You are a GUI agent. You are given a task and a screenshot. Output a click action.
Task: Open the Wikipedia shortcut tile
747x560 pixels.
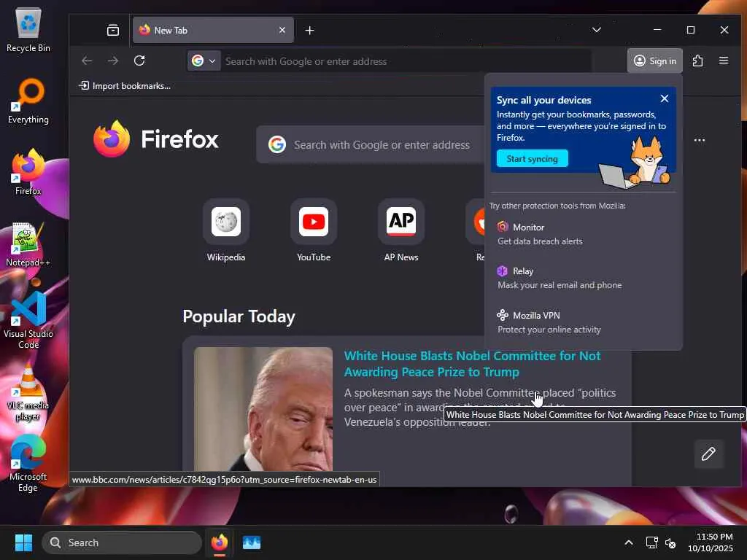pyautogui.click(x=226, y=231)
